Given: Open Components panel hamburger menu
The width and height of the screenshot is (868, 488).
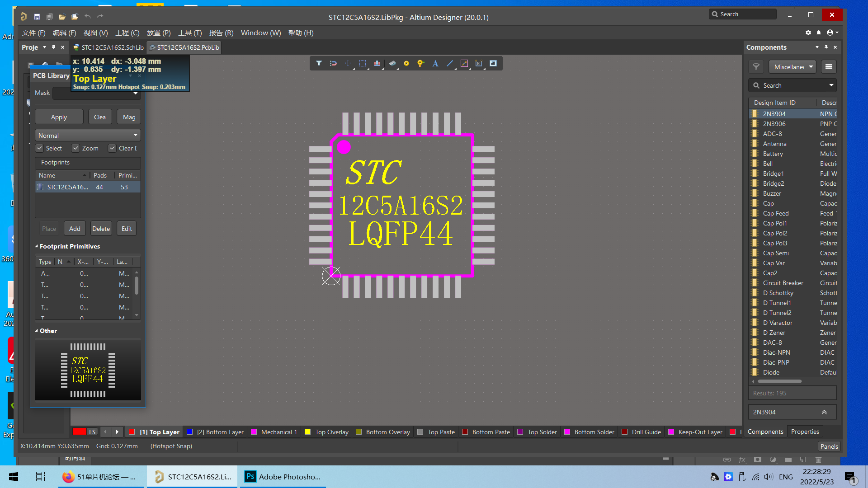Looking at the screenshot, I should coord(829,67).
